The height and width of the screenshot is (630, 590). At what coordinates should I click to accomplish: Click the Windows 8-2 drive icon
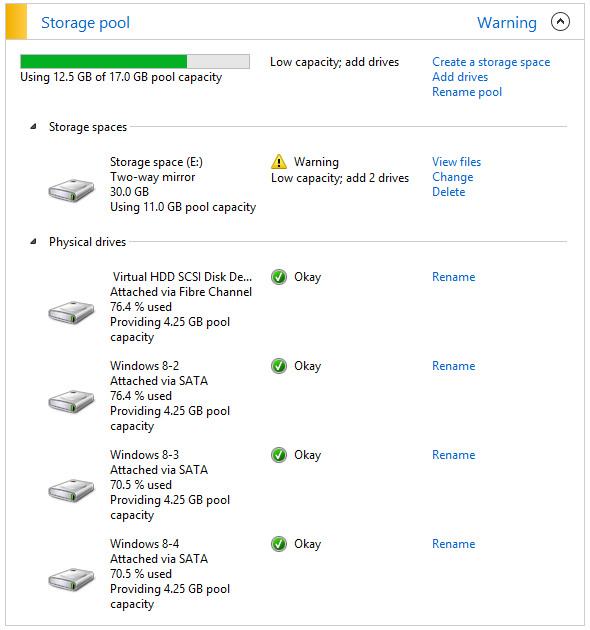(x=71, y=401)
